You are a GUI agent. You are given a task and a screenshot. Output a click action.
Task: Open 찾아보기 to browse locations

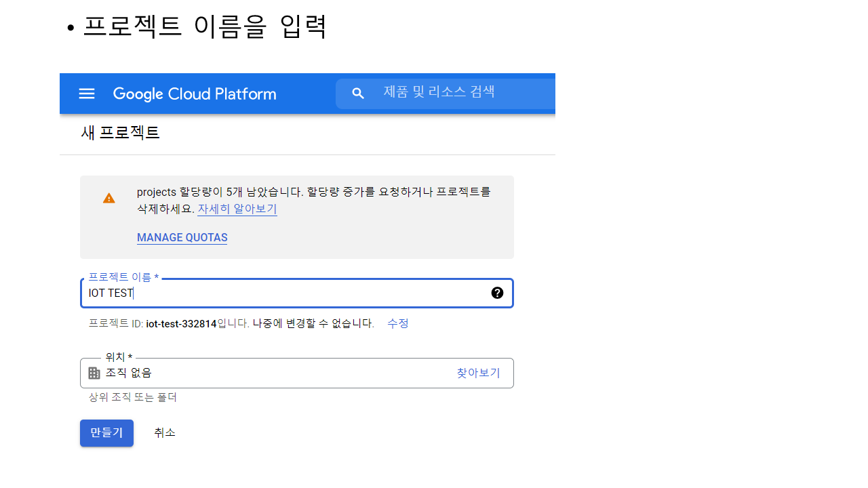(x=478, y=373)
